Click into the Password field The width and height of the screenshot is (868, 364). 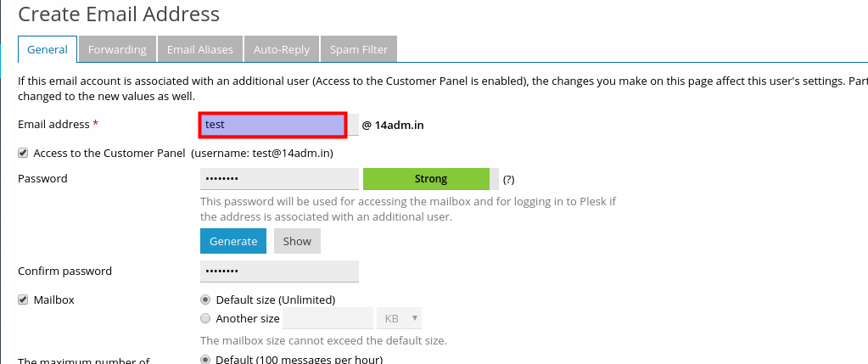click(279, 179)
